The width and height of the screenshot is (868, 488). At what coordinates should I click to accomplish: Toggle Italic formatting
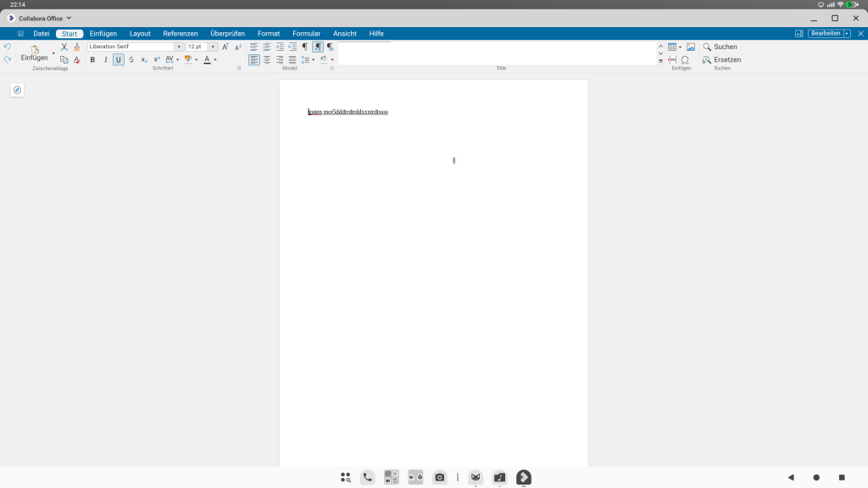(x=105, y=60)
